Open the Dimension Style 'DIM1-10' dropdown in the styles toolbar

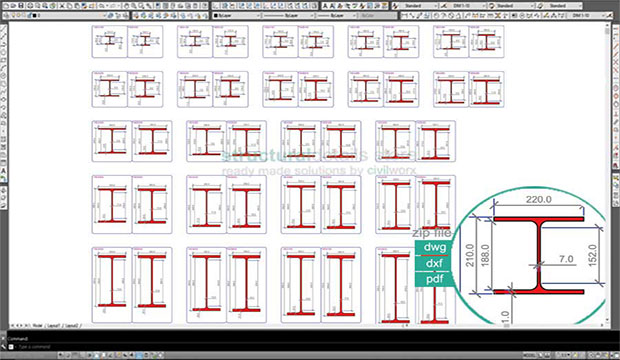tap(467, 6)
